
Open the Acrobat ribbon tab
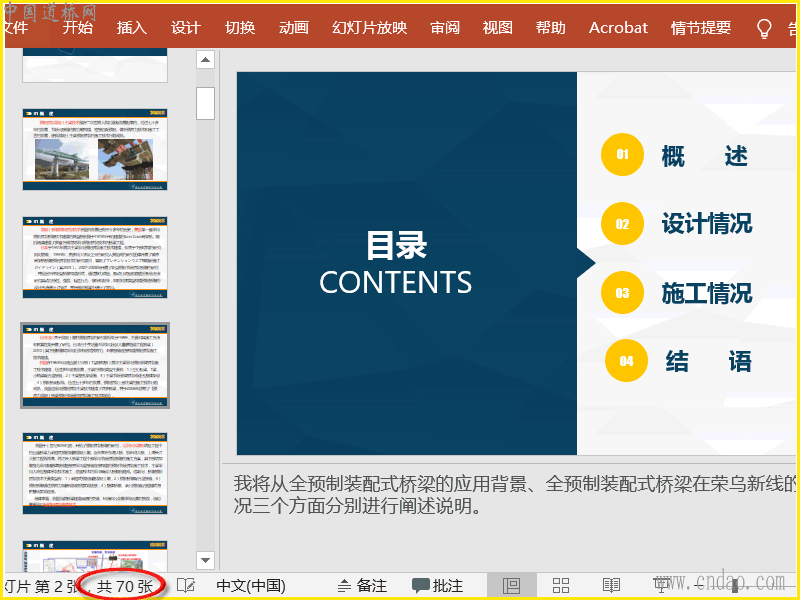point(618,28)
